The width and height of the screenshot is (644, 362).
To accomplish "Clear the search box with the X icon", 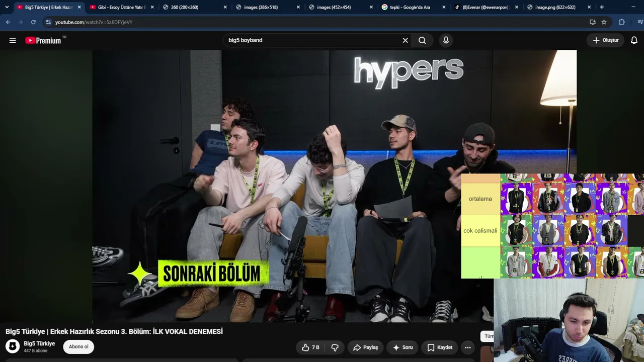I will pyautogui.click(x=405, y=40).
